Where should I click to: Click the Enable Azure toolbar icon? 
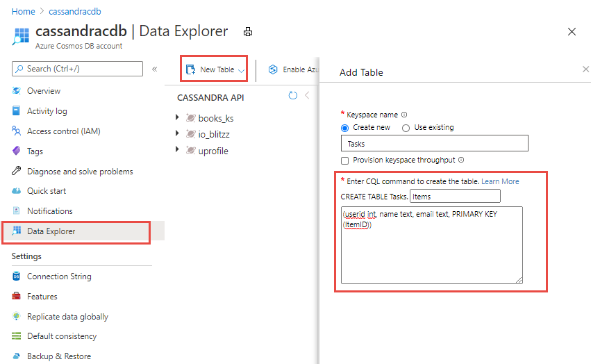click(x=273, y=69)
